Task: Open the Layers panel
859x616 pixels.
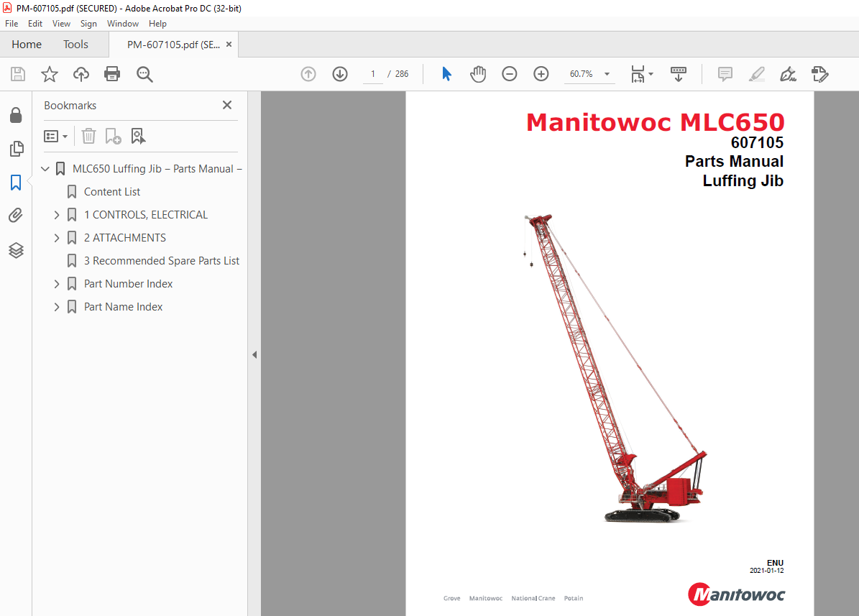Action: (16, 250)
